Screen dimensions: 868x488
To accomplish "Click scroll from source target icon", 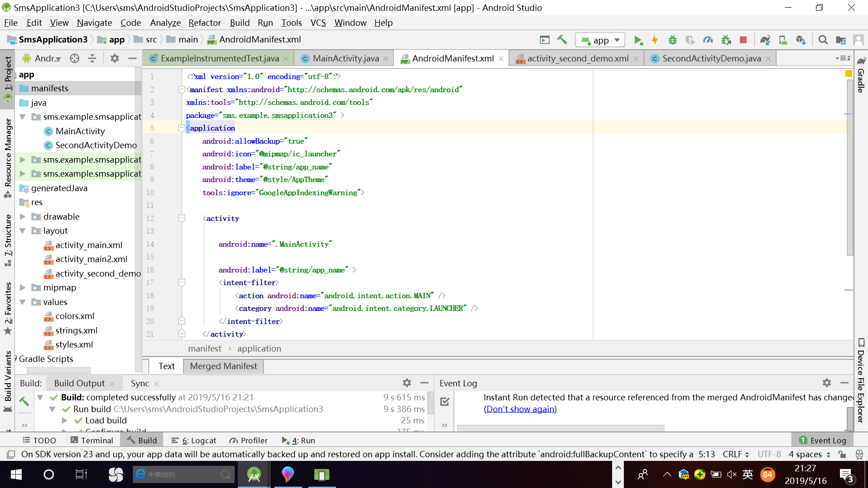I will coord(75,58).
